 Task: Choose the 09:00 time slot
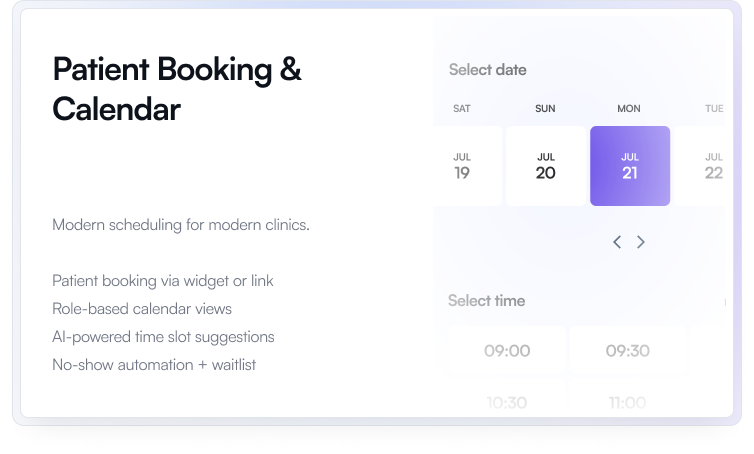pos(507,351)
